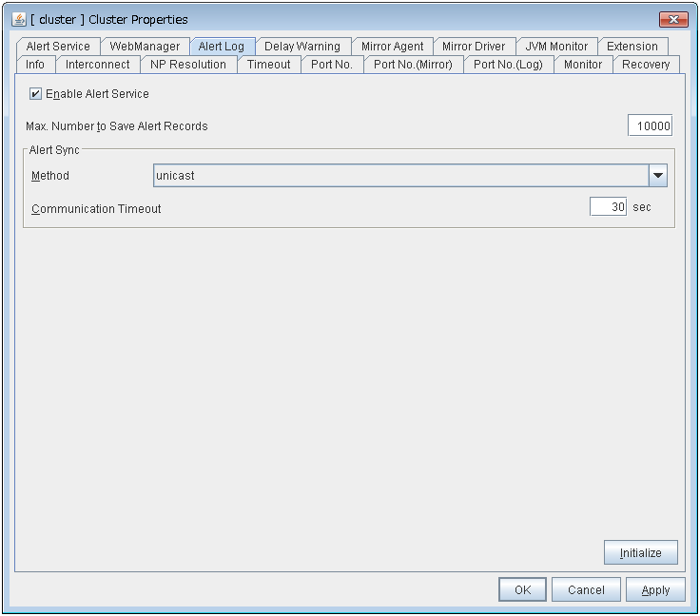
Task: Open the NP Resolution tab
Action: (x=188, y=65)
